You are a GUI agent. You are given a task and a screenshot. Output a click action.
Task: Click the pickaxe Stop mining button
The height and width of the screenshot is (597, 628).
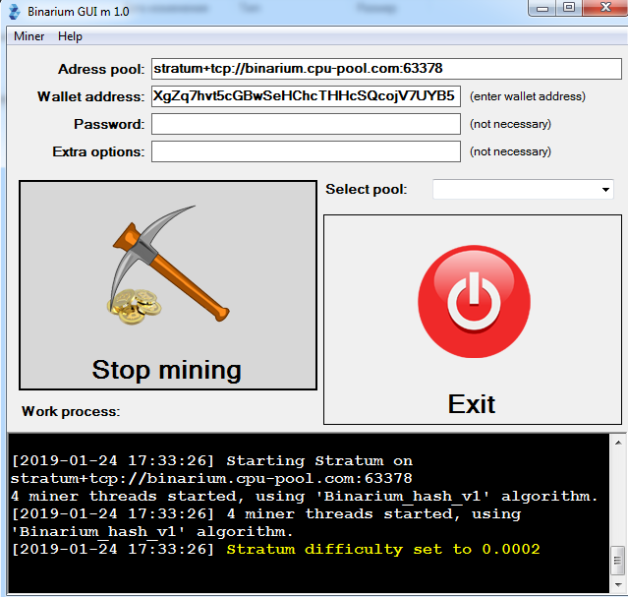click(x=168, y=285)
